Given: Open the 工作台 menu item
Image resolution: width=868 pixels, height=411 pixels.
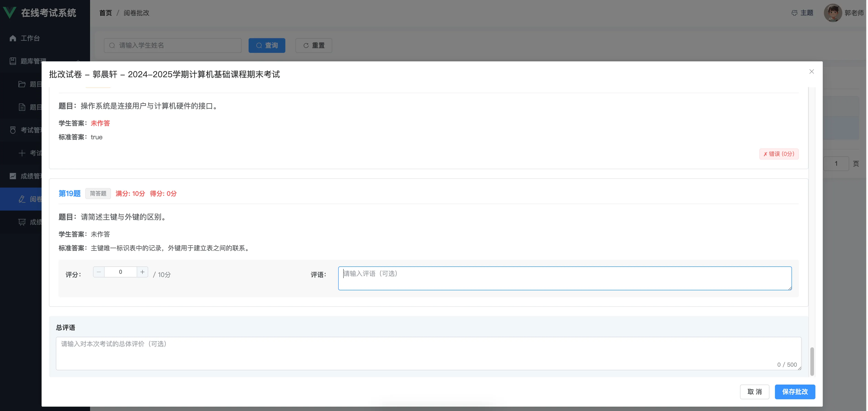Looking at the screenshot, I should coord(30,38).
